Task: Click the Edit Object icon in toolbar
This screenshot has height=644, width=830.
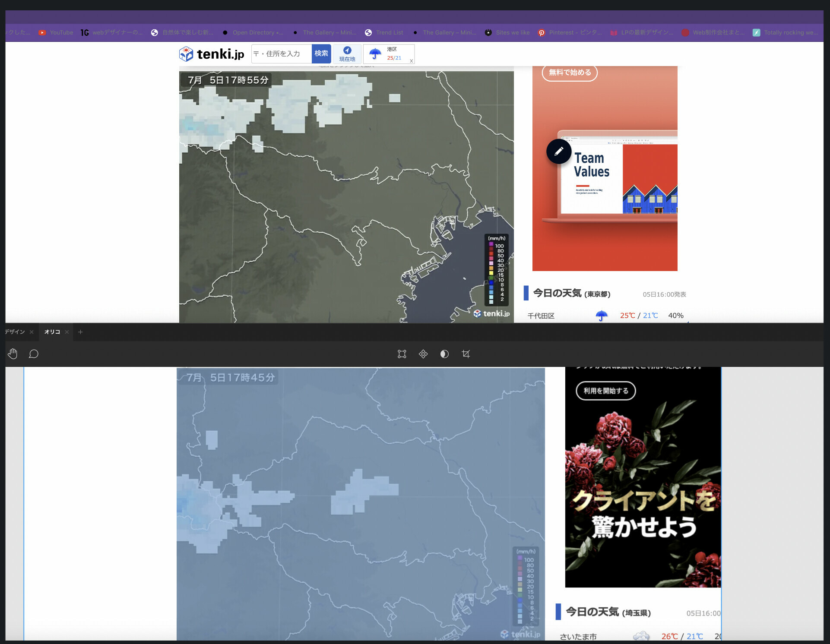Action: pos(402,354)
